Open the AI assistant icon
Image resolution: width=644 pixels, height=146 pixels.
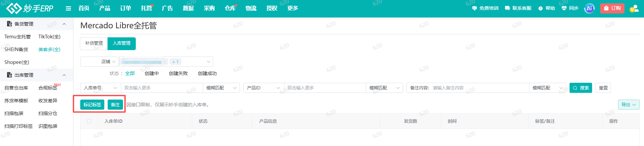click(x=589, y=8)
